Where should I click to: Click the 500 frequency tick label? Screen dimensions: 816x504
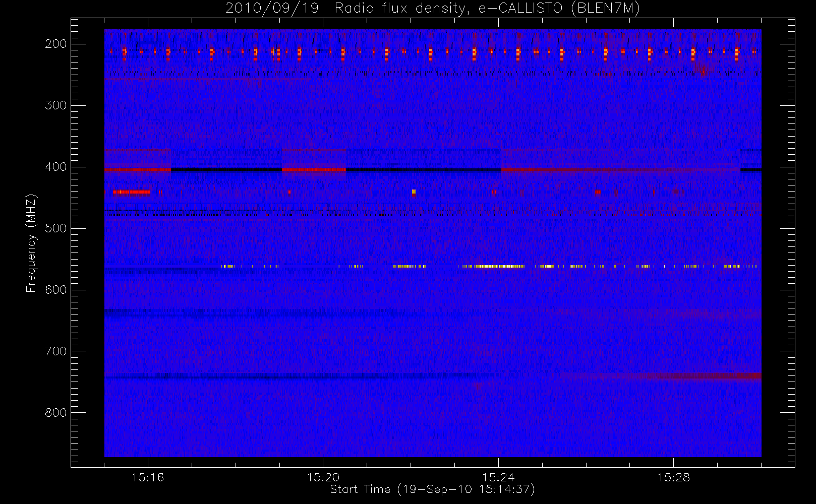point(56,228)
